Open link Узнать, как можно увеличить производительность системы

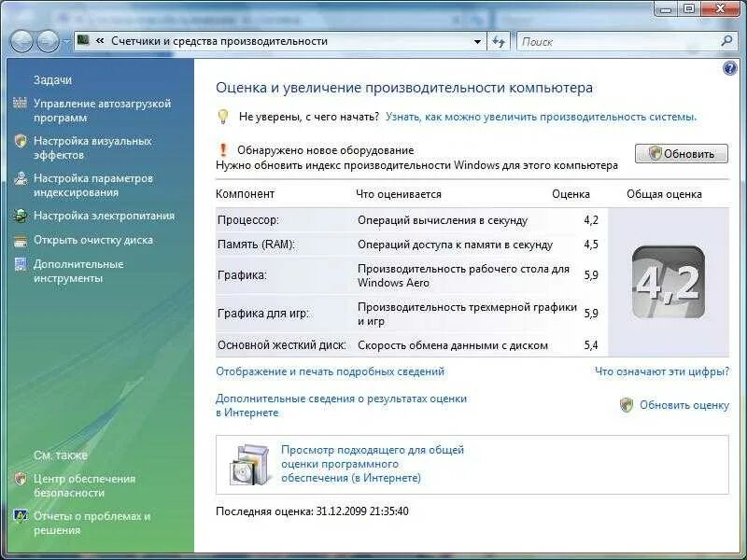coord(541,117)
